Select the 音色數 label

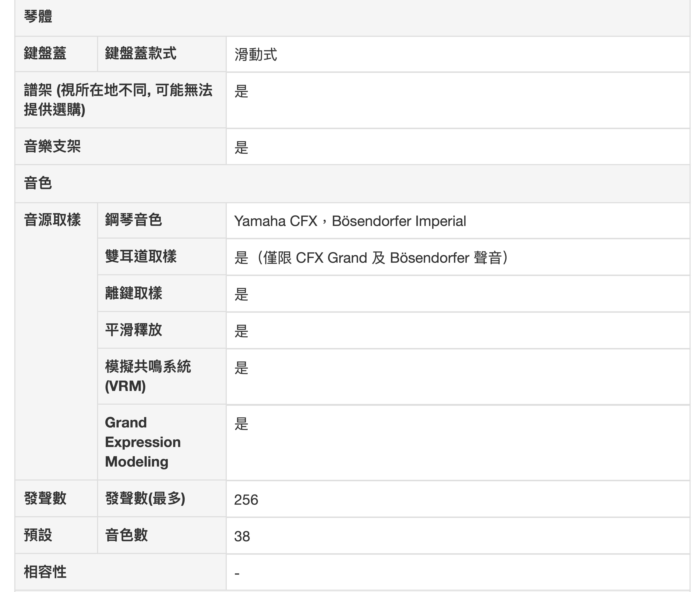pyautogui.click(x=126, y=535)
